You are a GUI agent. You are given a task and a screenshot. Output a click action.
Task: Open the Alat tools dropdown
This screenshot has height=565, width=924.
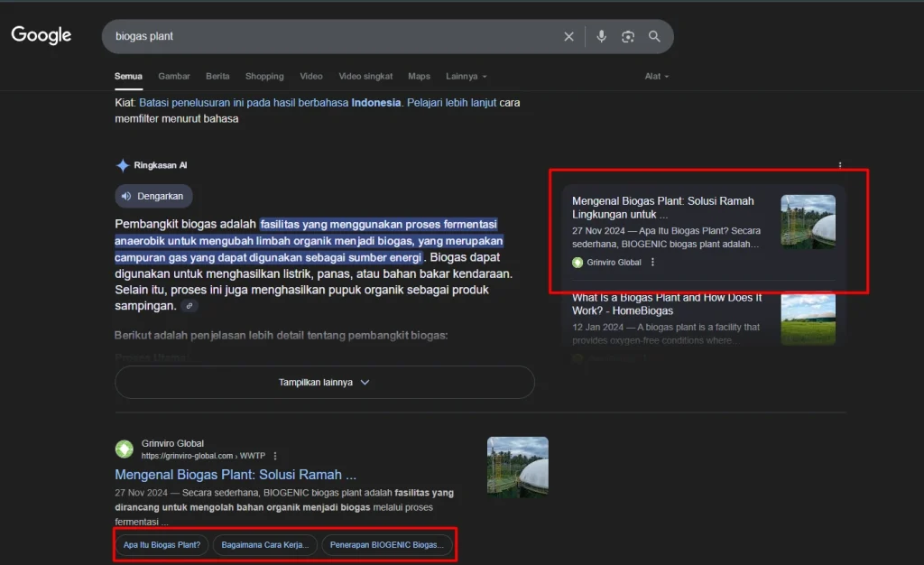pyautogui.click(x=656, y=77)
